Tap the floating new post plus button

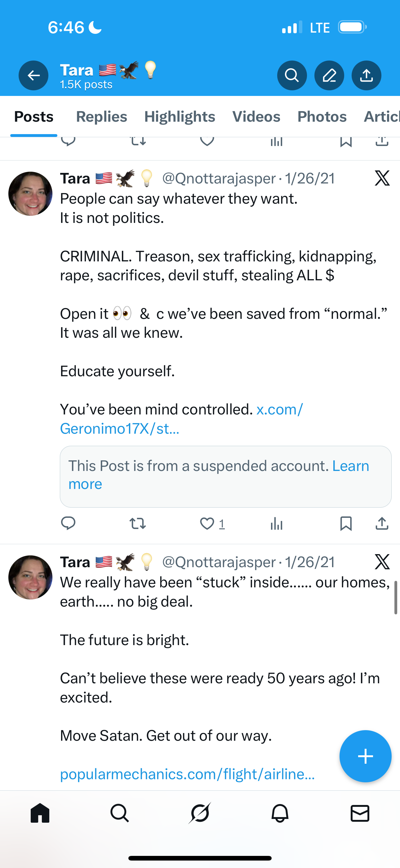pos(365,757)
